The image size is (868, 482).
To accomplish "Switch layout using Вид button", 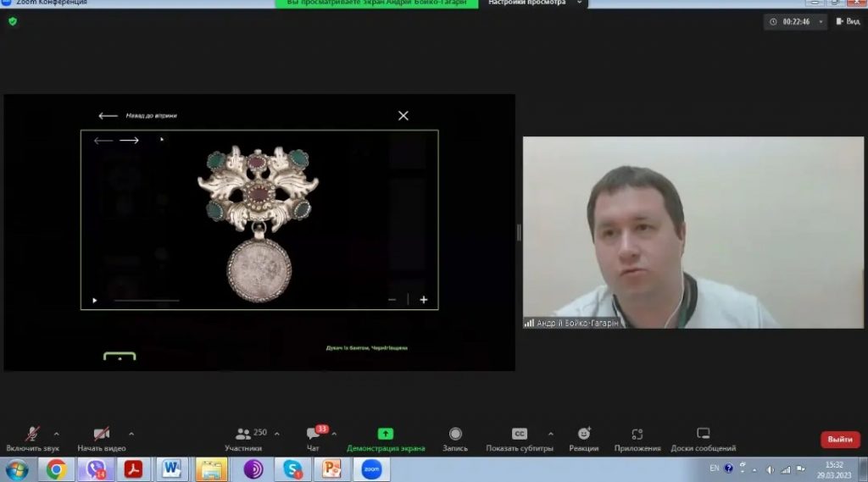I will tap(848, 21).
